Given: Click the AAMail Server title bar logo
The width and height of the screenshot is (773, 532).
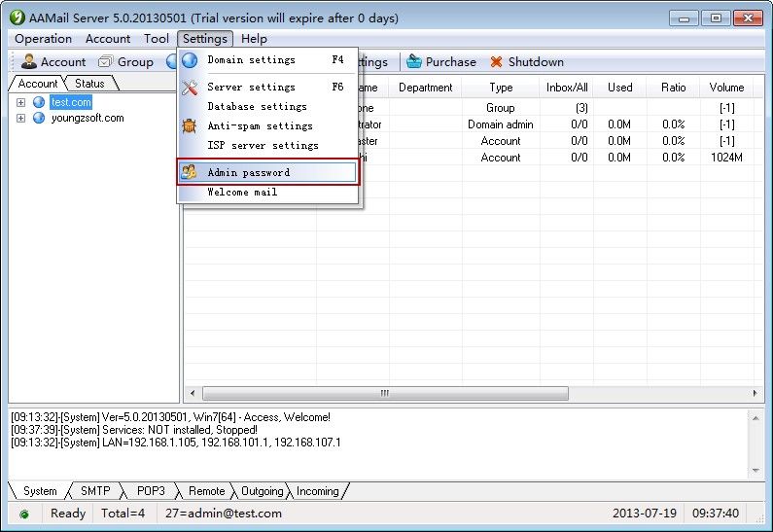Looking at the screenshot, I should [18, 18].
